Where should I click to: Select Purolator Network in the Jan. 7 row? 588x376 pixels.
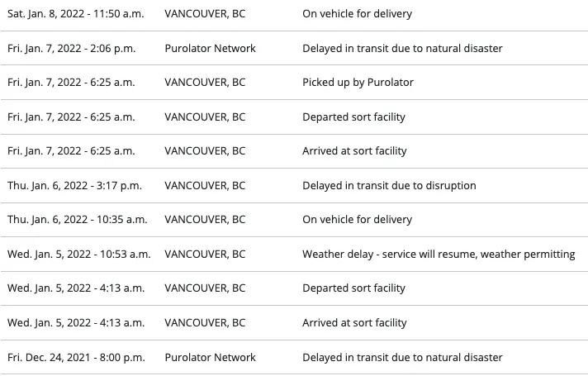point(210,48)
